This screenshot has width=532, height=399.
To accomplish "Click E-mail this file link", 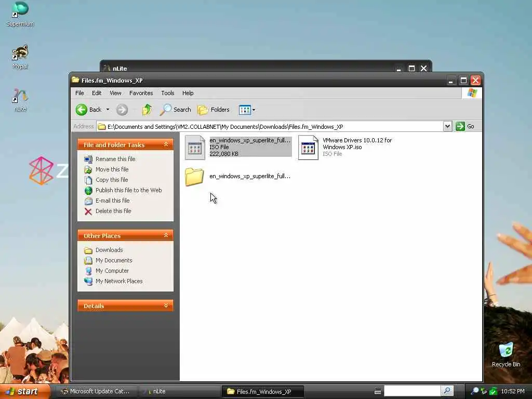I will (112, 201).
